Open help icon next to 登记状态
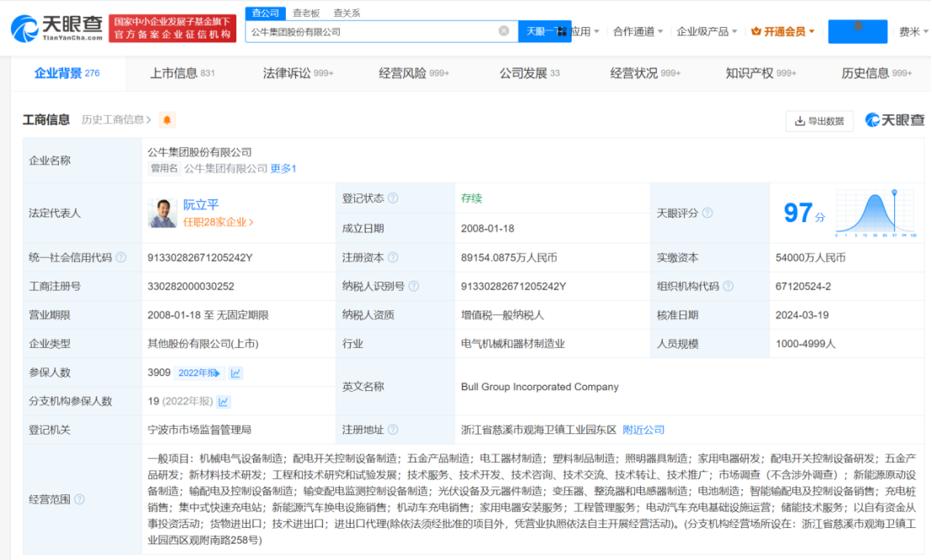This screenshot has height=560, width=932. pos(393,198)
